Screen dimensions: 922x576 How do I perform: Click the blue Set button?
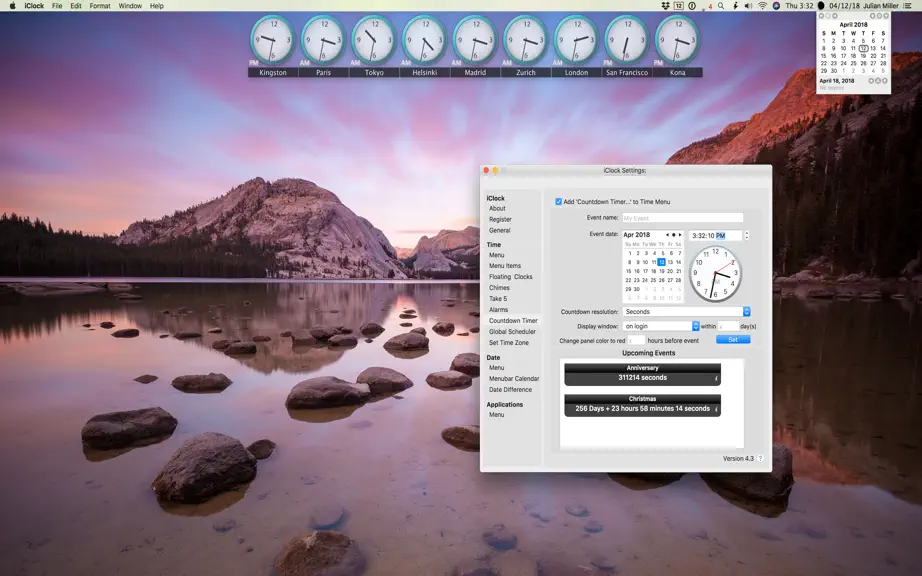click(733, 340)
